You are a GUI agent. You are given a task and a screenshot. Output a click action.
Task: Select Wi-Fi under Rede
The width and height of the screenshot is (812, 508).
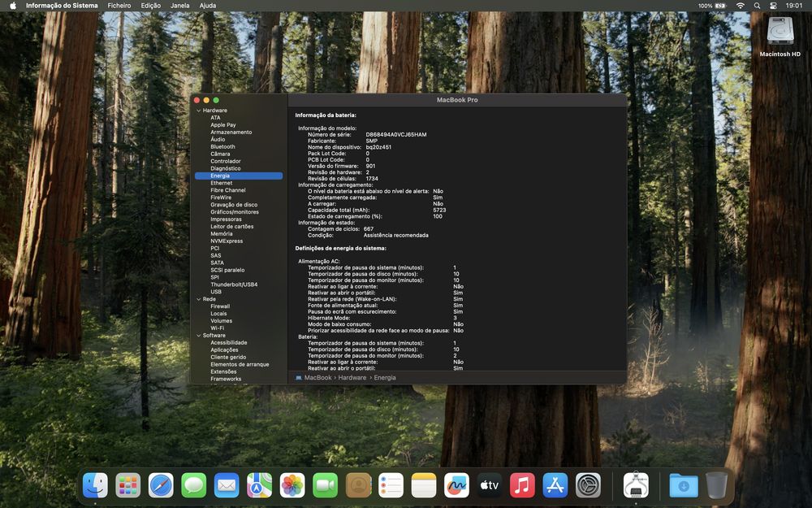(x=217, y=328)
